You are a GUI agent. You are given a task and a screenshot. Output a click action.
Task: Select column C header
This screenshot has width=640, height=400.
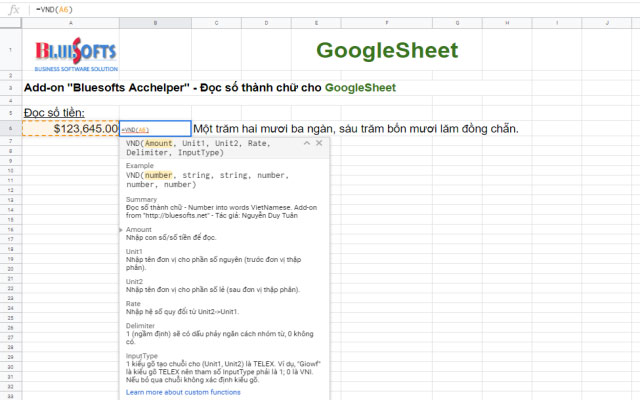[x=216, y=23]
